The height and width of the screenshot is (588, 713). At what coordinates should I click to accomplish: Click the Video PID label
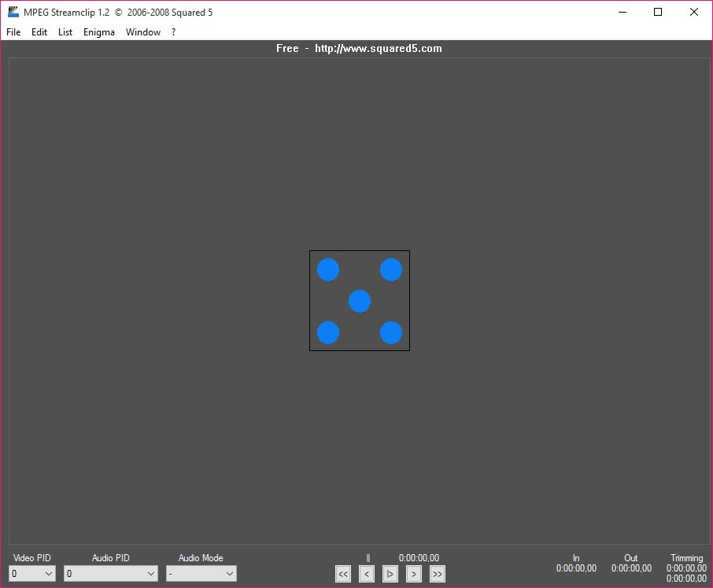click(31, 558)
